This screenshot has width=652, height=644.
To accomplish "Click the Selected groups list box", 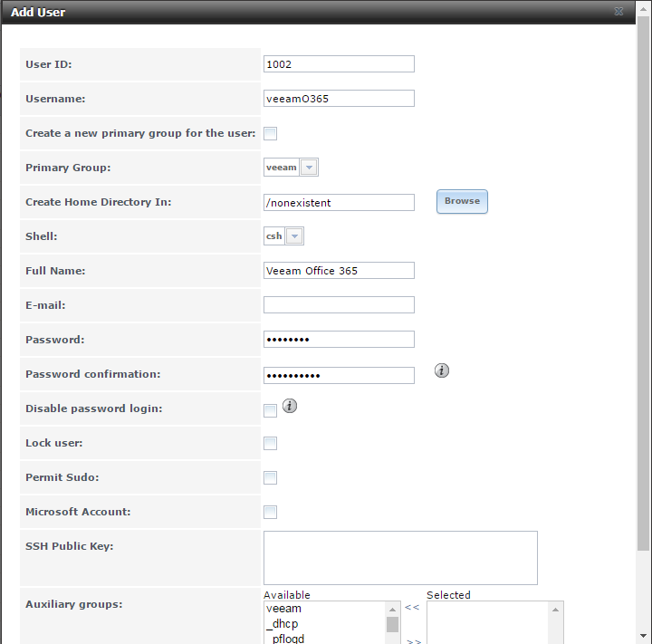I will click(x=495, y=622).
